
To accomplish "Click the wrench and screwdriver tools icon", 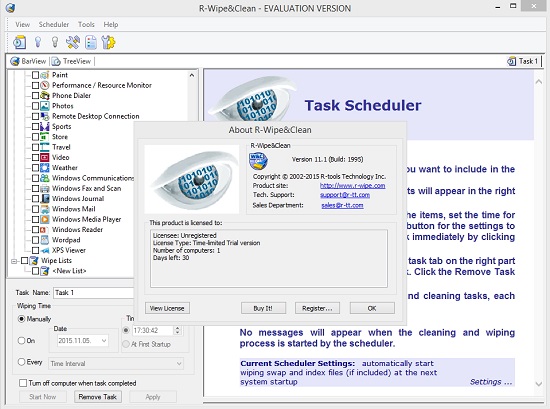I will coord(73,42).
